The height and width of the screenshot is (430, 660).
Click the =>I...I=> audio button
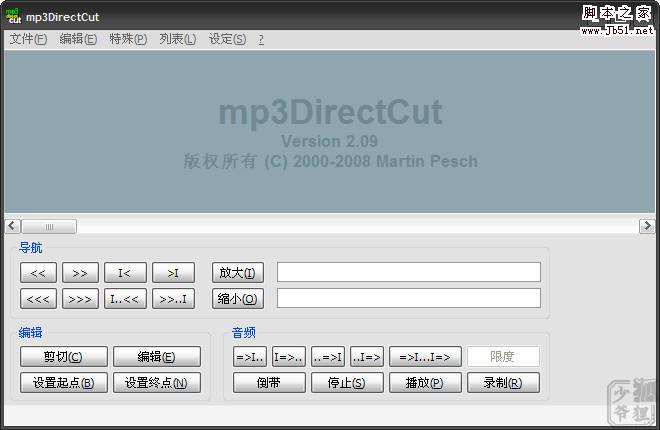pos(426,357)
